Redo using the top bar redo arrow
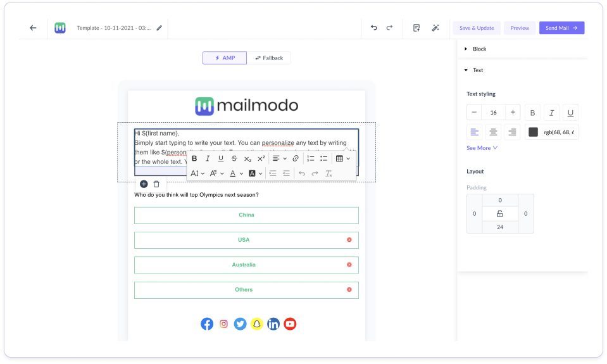Image resolution: width=607 pixels, height=364 pixels. point(389,27)
